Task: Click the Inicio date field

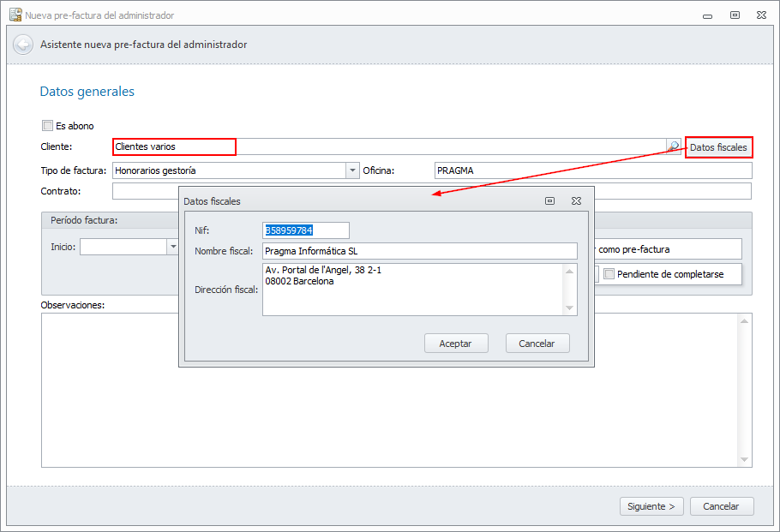Action: 123,247
